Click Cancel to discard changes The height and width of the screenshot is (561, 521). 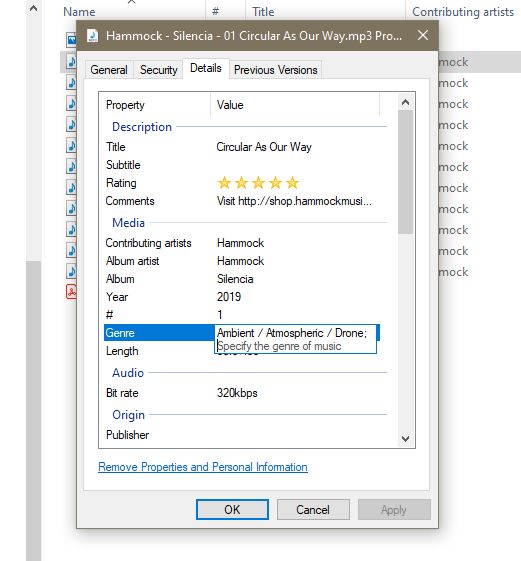coord(313,509)
